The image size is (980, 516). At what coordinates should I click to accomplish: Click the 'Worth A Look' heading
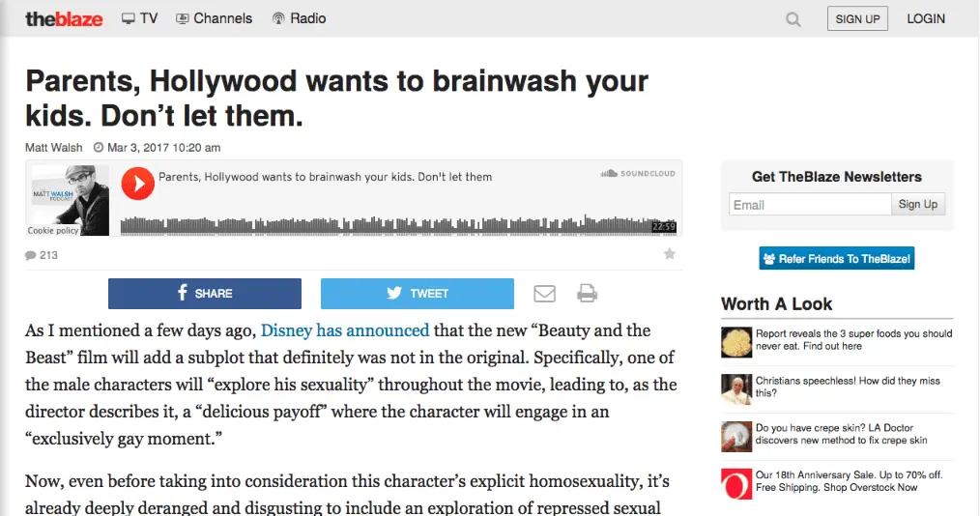click(776, 304)
